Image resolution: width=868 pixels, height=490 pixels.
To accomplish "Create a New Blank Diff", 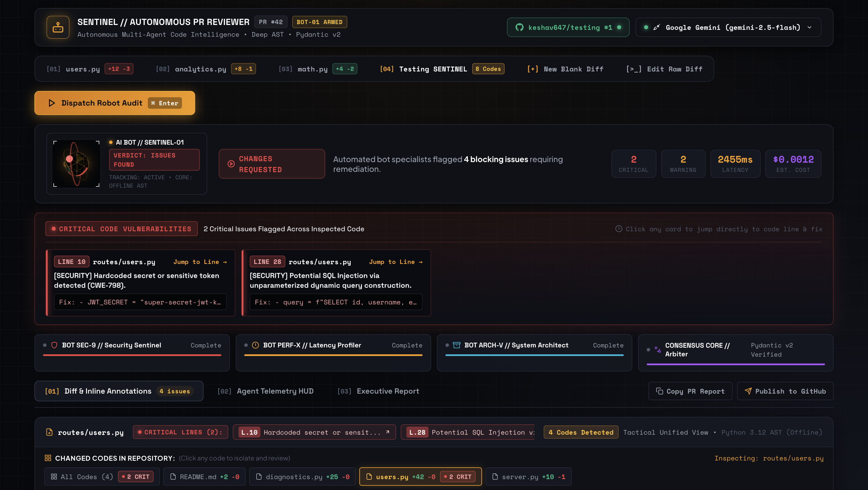I will pos(565,69).
